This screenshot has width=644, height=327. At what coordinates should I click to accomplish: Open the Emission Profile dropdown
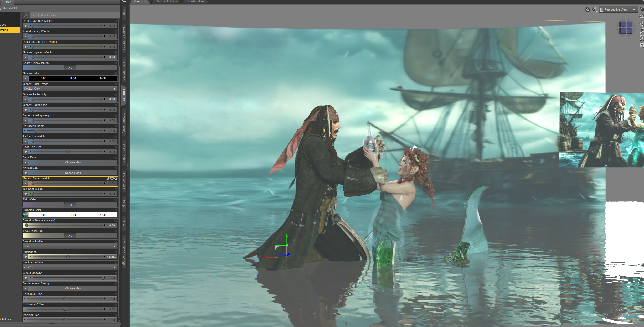(x=70, y=246)
